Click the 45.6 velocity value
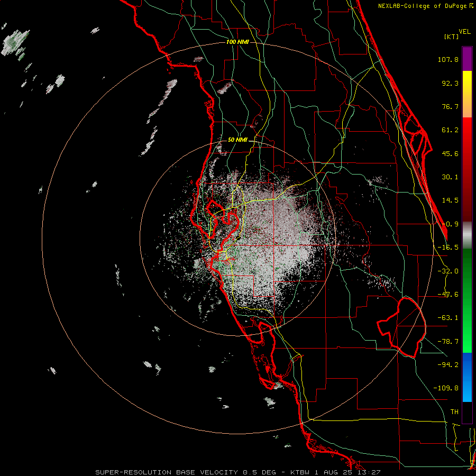The height and width of the screenshot is (476, 476). (450, 153)
